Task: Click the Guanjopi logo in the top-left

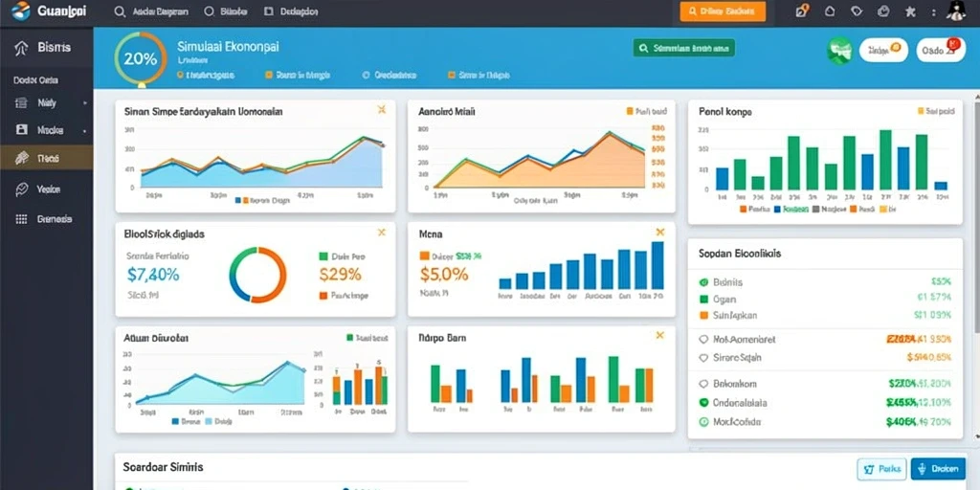Action: pos(50,11)
